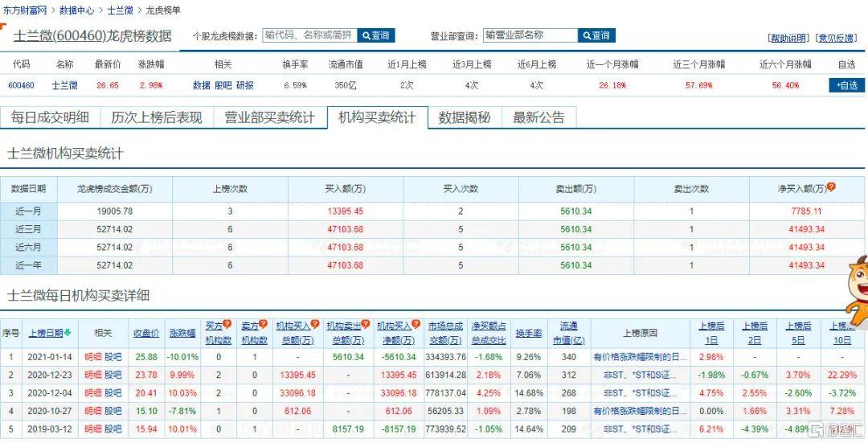Click the cartoon mascot on right edge
Screen dimensions: 868x443
pyautogui.click(x=858, y=291)
